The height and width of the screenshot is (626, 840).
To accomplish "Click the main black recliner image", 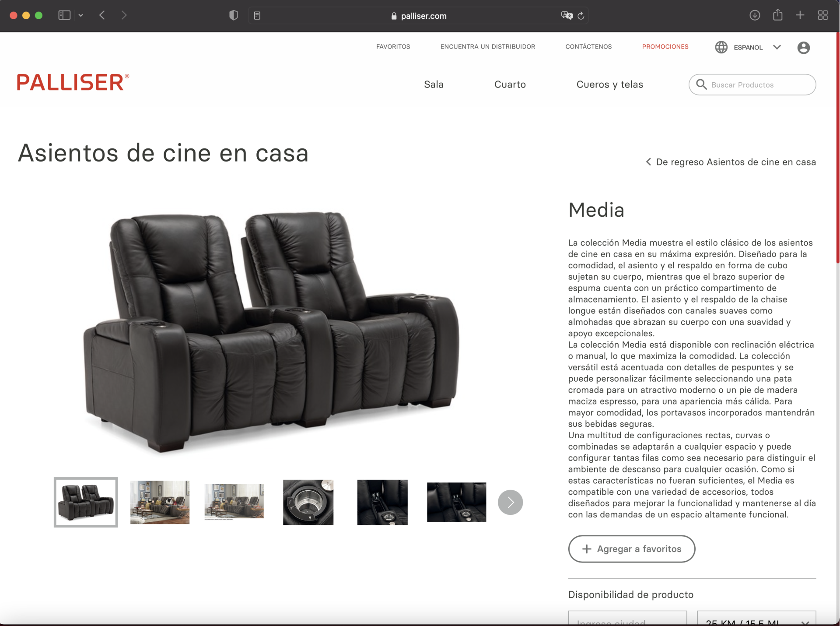I will pyautogui.click(x=271, y=332).
